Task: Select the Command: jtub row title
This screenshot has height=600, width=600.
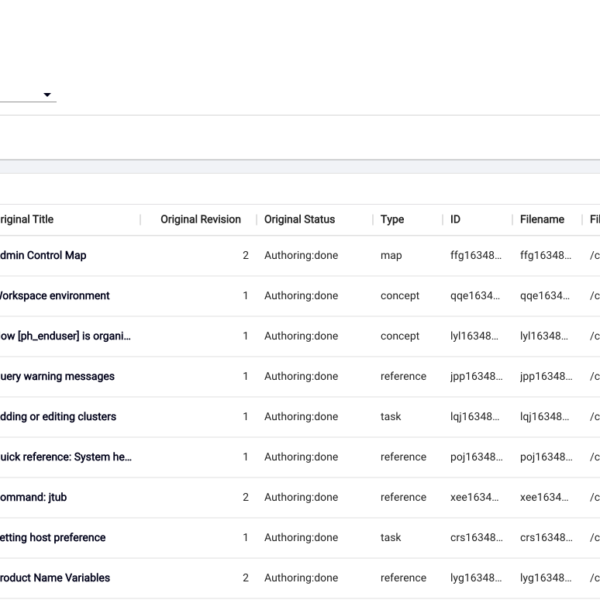Action: [x=33, y=497]
